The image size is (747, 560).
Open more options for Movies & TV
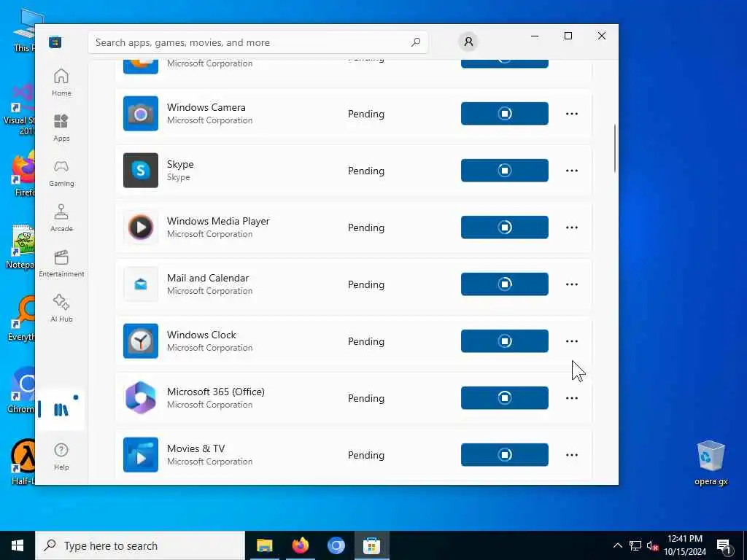click(572, 455)
